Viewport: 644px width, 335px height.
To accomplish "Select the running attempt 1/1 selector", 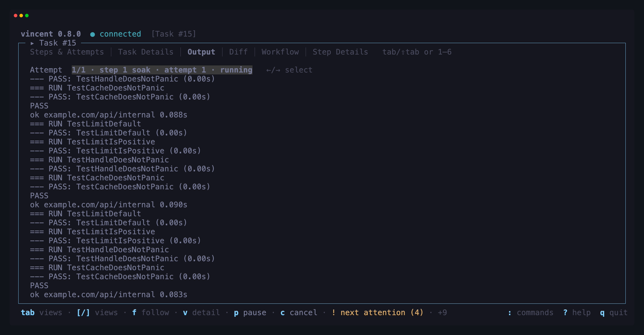I will click(x=162, y=70).
